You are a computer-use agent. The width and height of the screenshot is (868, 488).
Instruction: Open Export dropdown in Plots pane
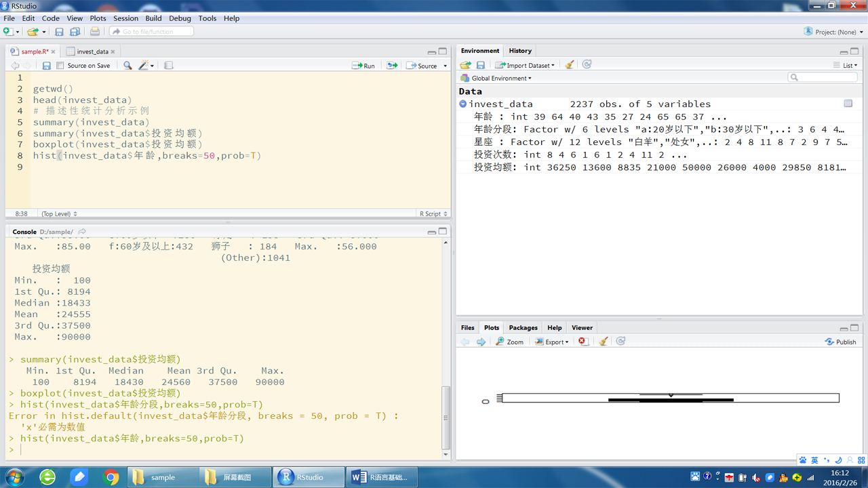tap(551, 342)
